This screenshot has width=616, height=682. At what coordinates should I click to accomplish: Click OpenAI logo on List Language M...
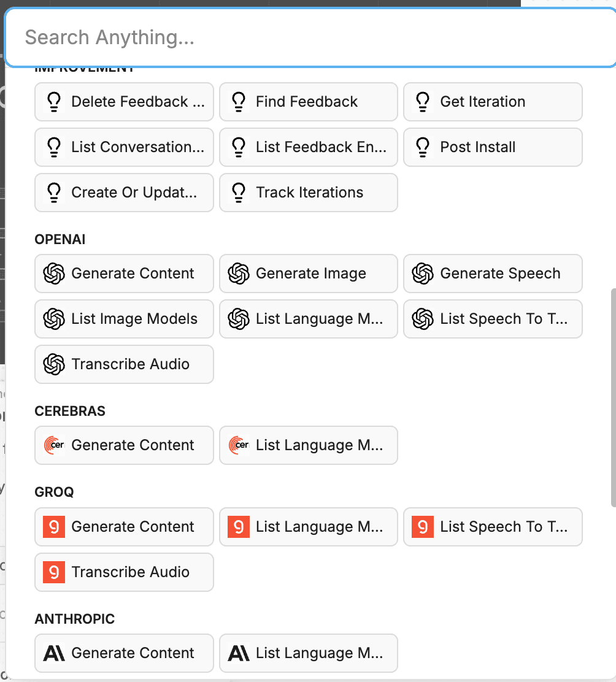[239, 319]
